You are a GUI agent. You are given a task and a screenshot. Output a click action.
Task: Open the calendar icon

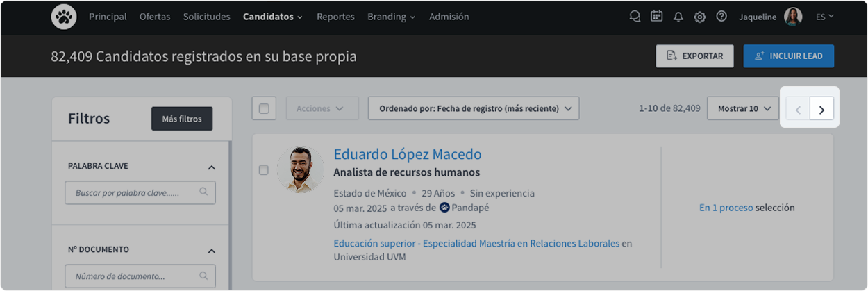[656, 17]
